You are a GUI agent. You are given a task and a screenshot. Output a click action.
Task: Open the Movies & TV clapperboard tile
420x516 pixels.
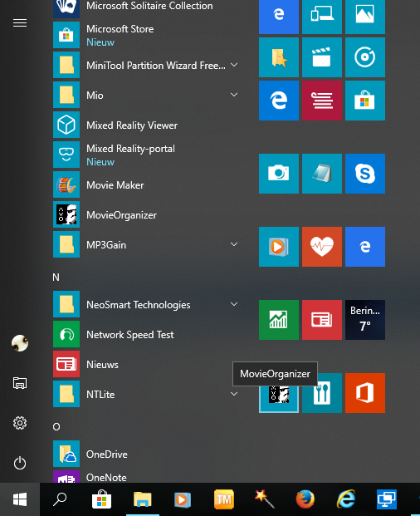pos(322,57)
